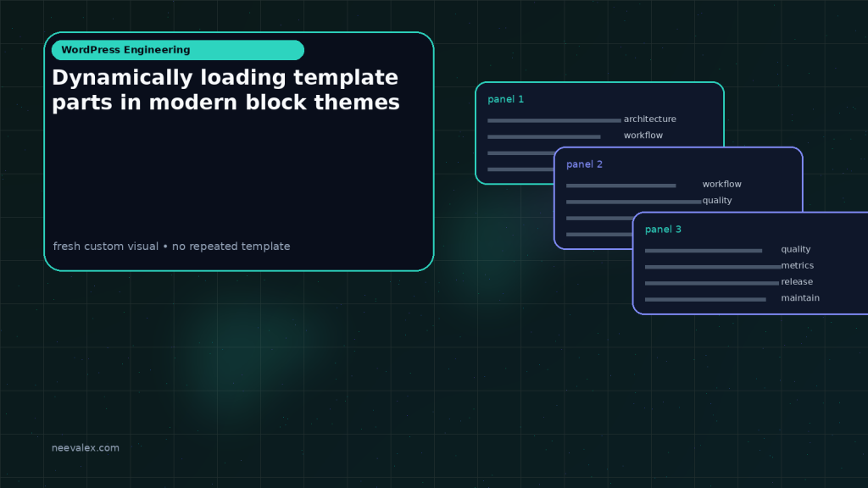Click the "fresh custom visual" subtitle text
868x488 pixels.
[171, 247]
